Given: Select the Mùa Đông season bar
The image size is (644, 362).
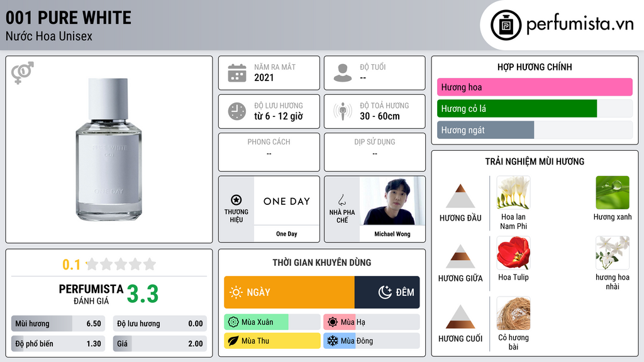Looking at the screenshot, I should click(x=372, y=341).
